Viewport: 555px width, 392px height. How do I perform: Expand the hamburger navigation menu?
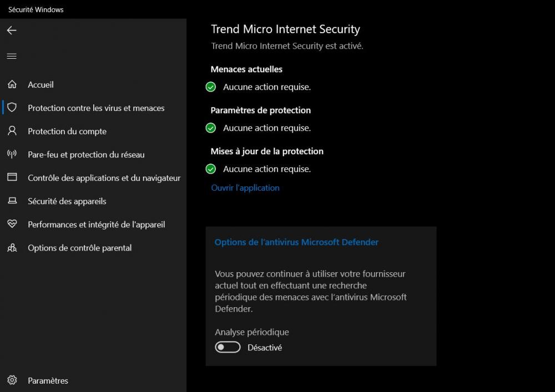pyautogui.click(x=12, y=56)
